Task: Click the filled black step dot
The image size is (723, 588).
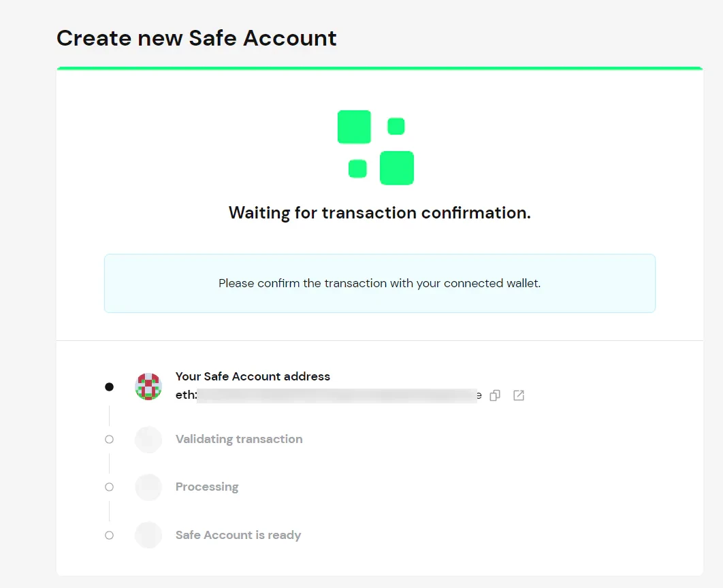Action: click(109, 387)
